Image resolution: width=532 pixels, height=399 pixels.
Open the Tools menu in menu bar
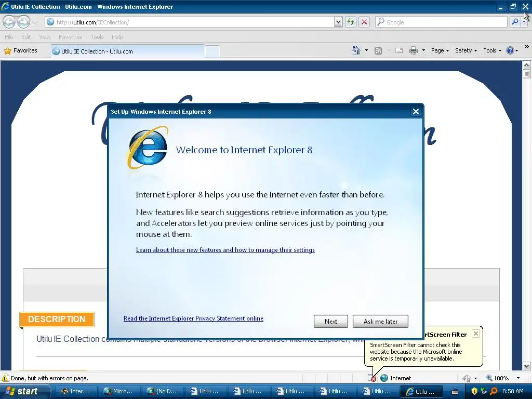[x=97, y=37]
